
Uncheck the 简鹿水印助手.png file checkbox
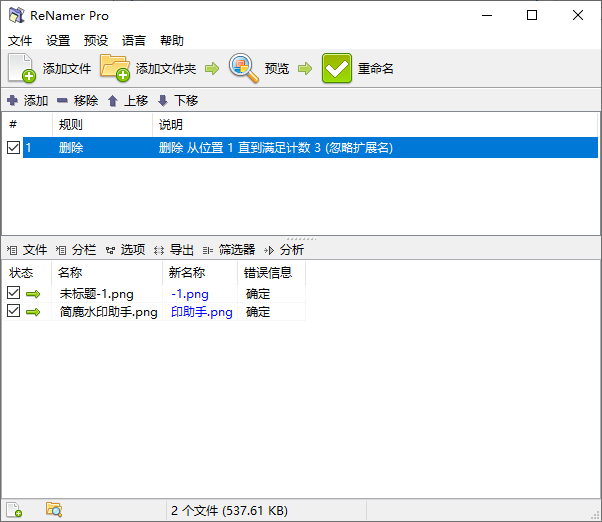point(13,311)
